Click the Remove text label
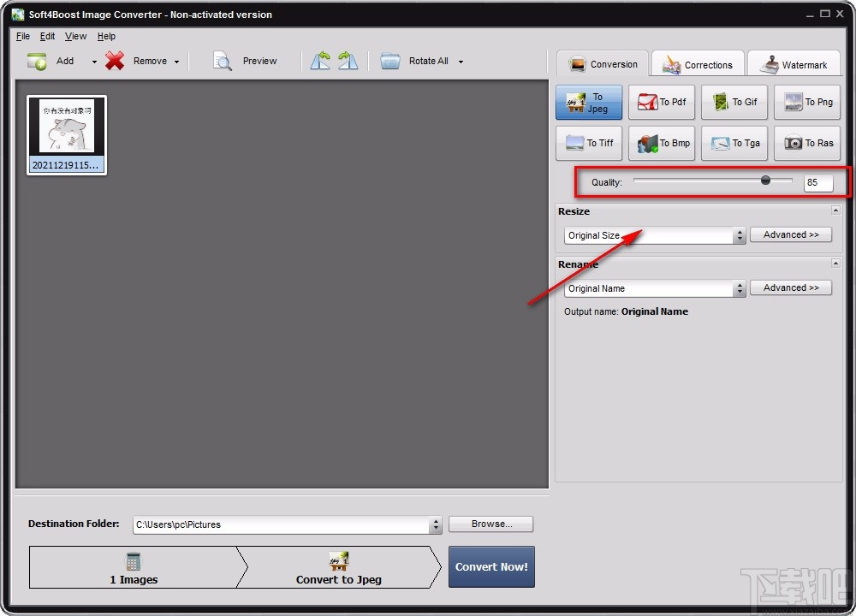 (x=150, y=61)
